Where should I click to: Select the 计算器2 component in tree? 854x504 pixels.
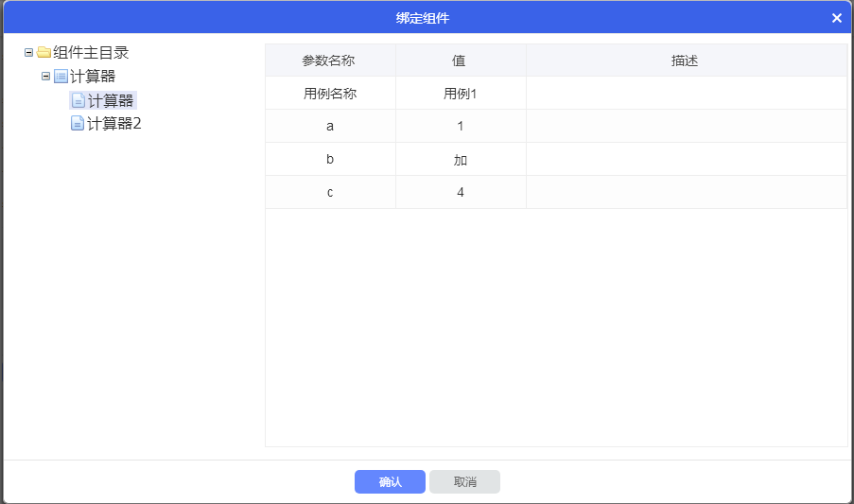tap(113, 124)
